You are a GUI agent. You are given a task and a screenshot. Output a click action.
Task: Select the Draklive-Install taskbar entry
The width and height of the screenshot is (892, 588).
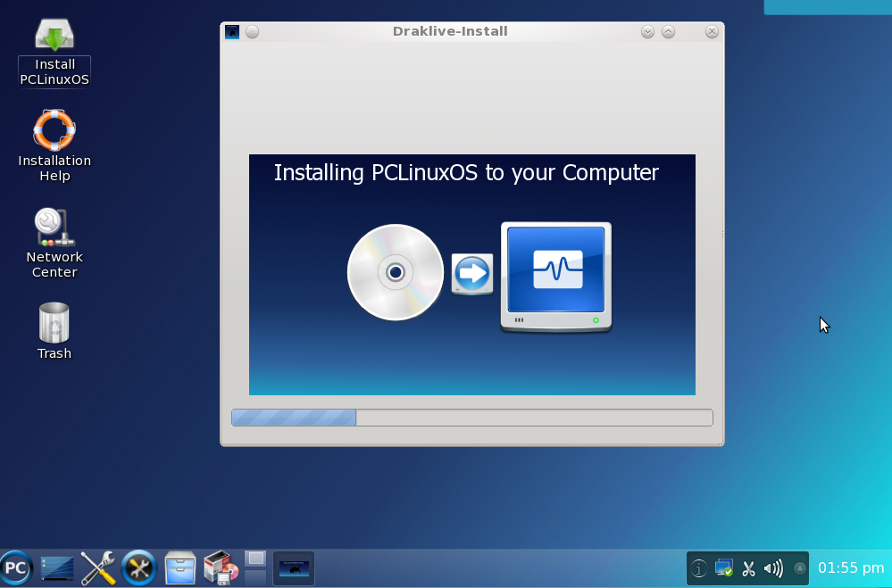point(294,568)
